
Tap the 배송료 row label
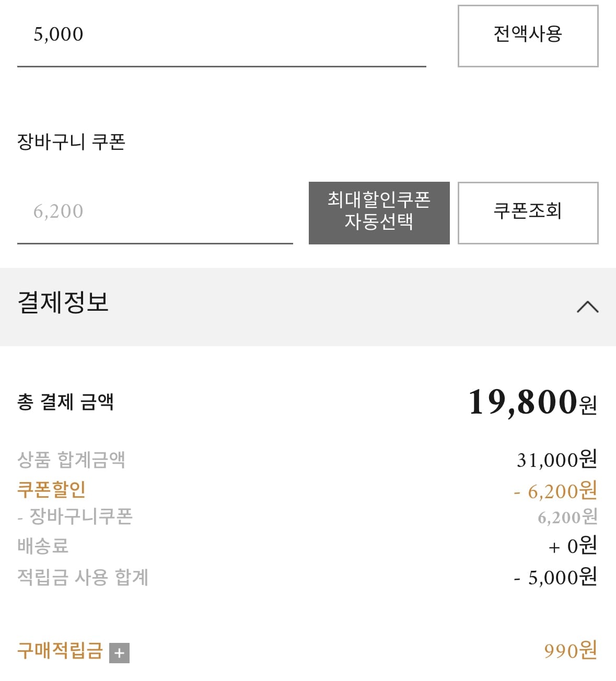[x=43, y=546]
